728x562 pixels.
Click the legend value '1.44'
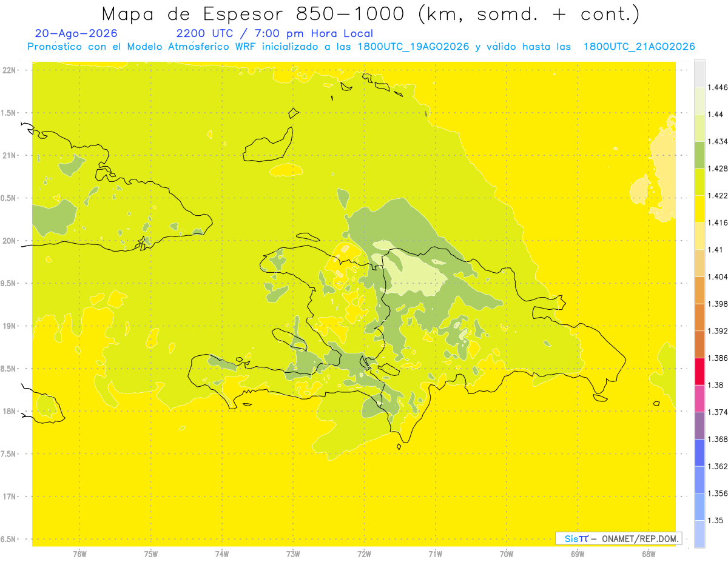click(715, 114)
